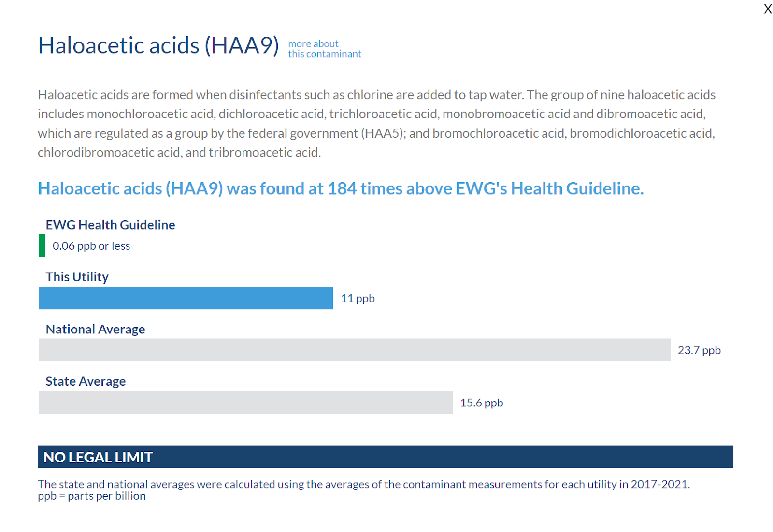This screenshot has height=532, width=773.
Task: Click the 23.7 ppb value label
Action: [699, 350]
